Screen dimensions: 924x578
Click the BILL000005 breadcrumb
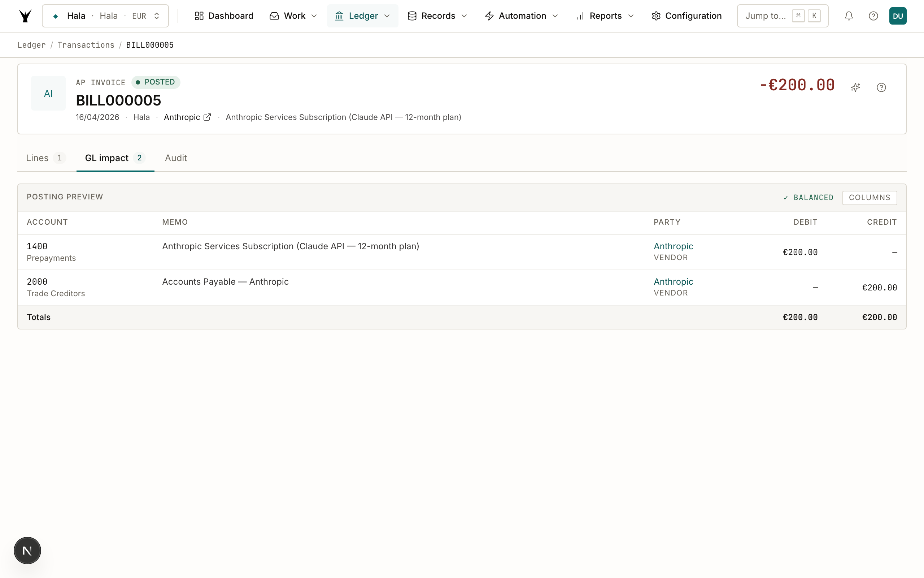pos(150,45)
